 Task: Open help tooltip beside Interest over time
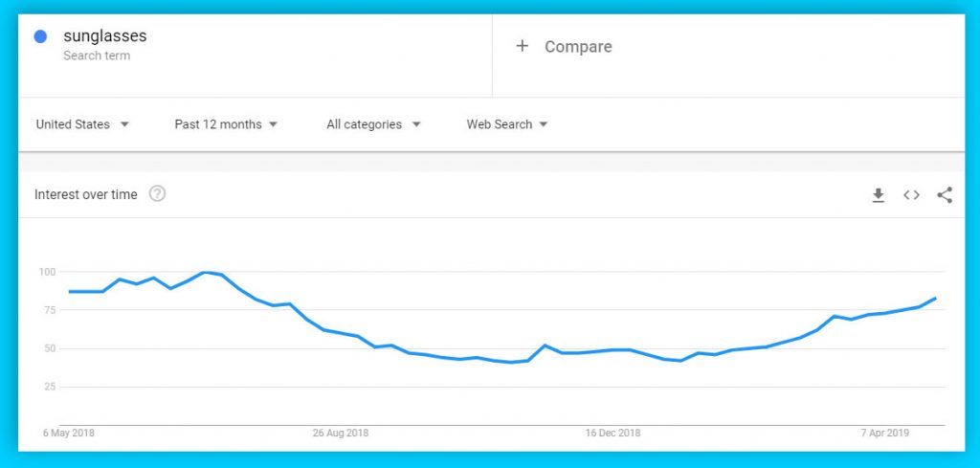point(158,194)
